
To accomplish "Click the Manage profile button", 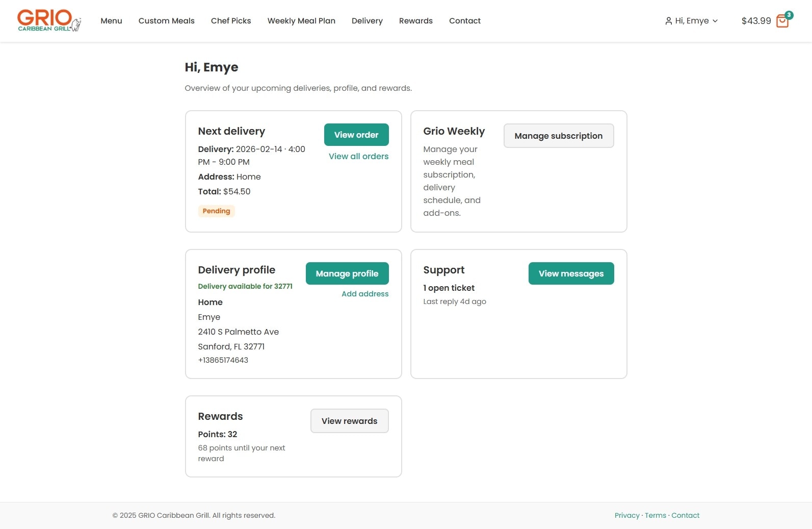I will 347,273.
